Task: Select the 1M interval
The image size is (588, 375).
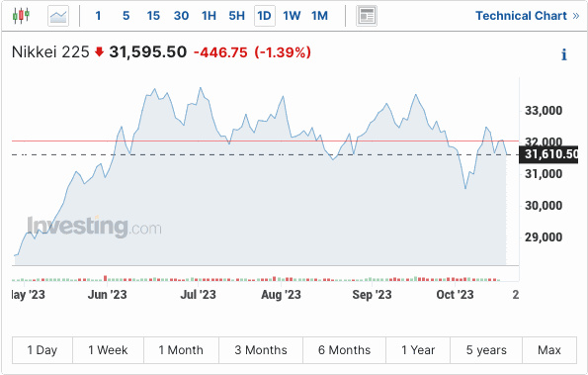Action: pos(319,16)
